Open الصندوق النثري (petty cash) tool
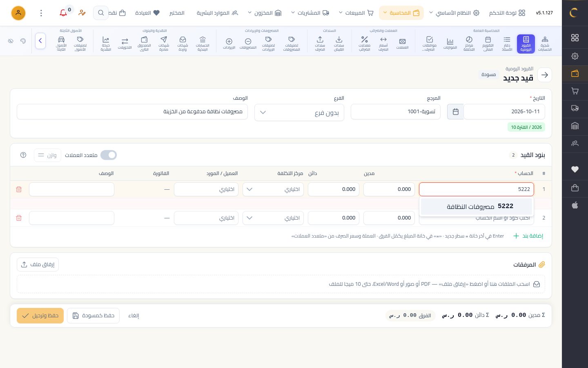 (144, 43)
